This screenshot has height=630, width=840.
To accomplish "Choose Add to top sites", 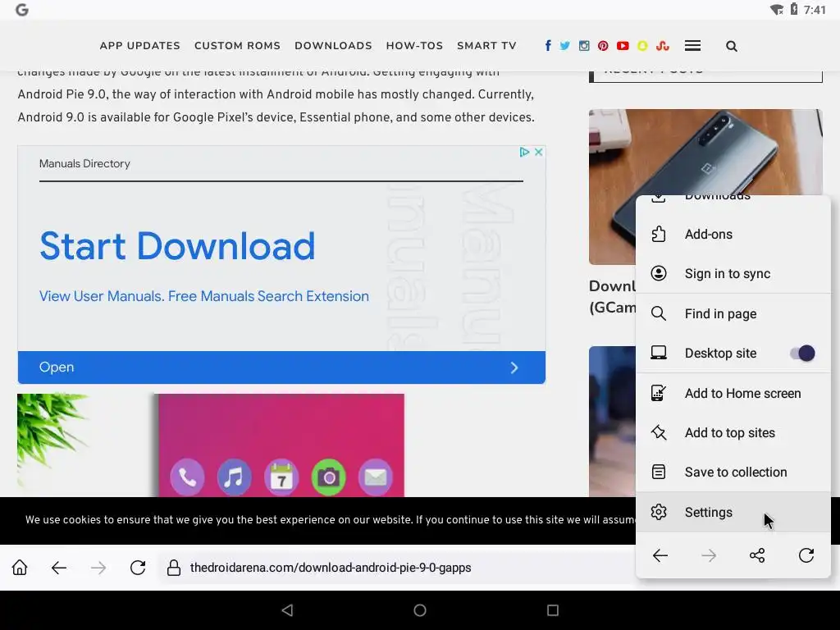I will click(733, 432).
